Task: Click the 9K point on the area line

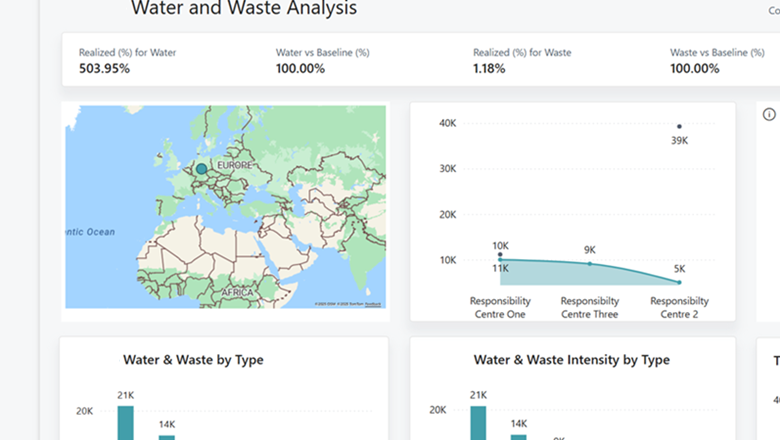Action: tap(590, 264)
